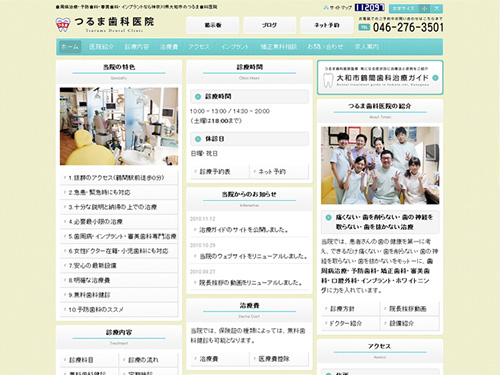This screenshot has width=500, height=375.
Task: Open インプラント menu item
Action: (235, 47)
